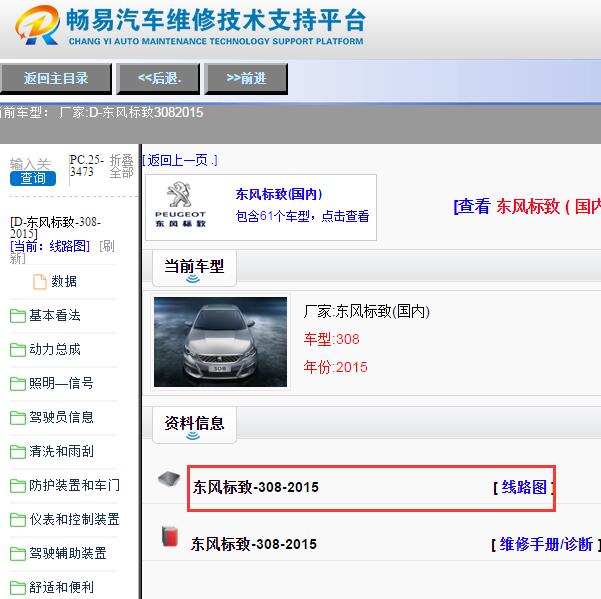Image resolution: width=601 pixels, height=599 pixels.
Task: Click the 动力总成 folder icon
Action: coord(18,350)
